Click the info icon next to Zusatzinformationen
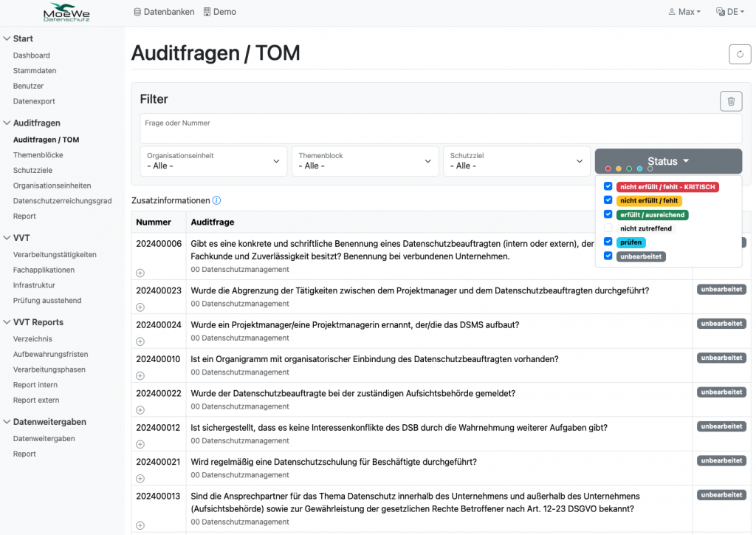 216,200
